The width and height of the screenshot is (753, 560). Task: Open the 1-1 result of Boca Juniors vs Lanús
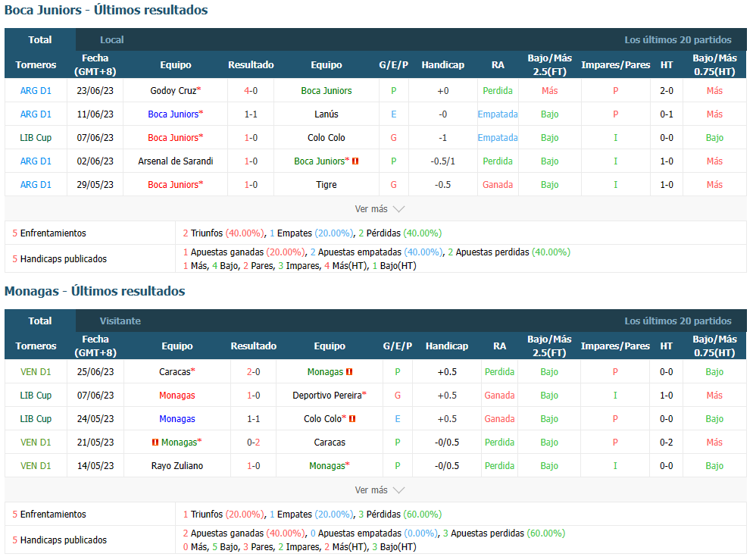pos(251,114)
